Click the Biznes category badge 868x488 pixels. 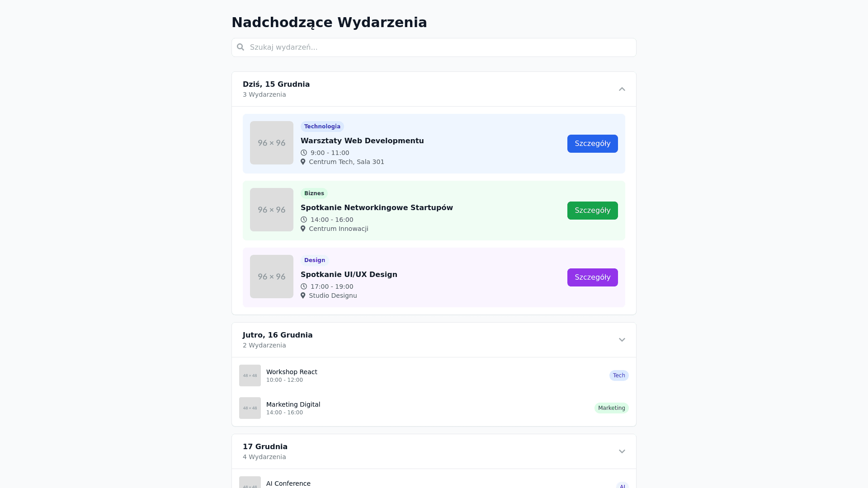(x=314, y=193)
